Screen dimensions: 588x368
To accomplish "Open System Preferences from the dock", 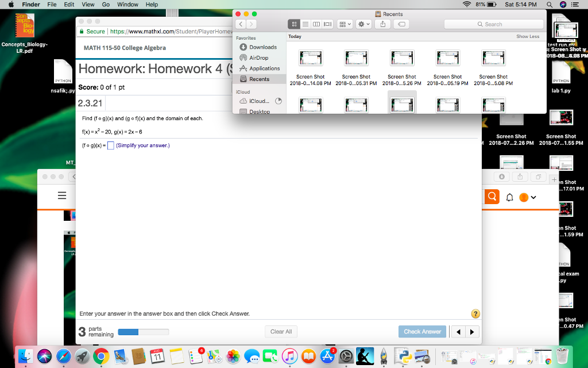I will click(x=346, y=356).
